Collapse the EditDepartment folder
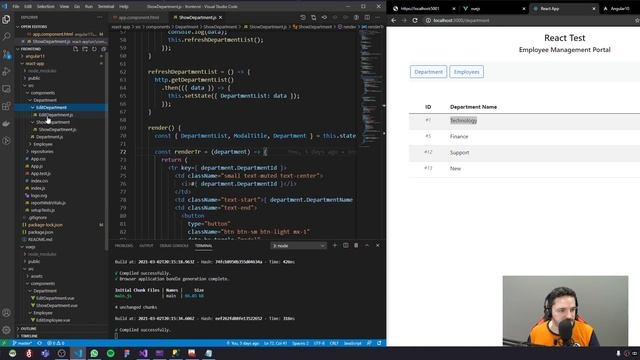The image size is (640, 360). click(51, 108)
